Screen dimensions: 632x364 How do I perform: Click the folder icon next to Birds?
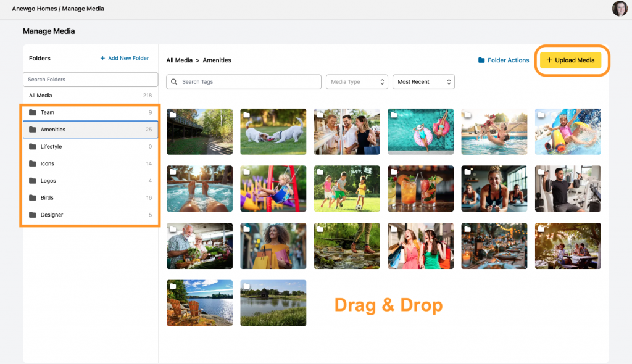33,198
